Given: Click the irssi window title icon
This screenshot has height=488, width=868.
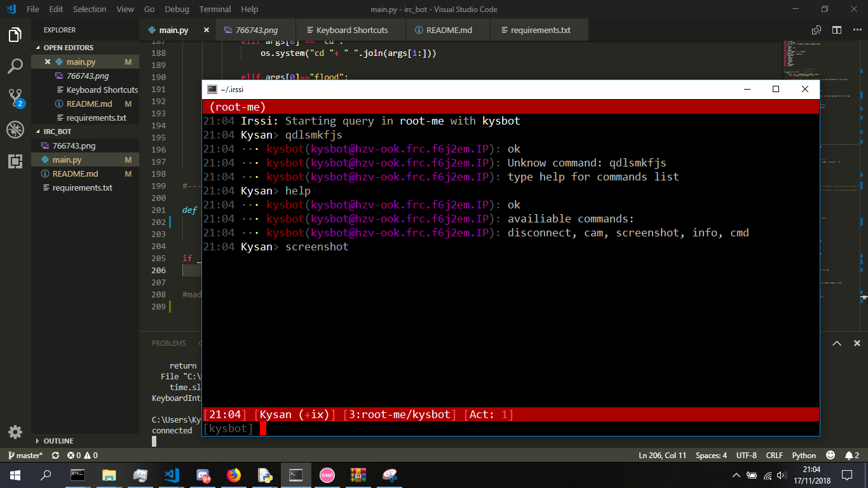Looking at the screenshot, I should tap(212, 90).
